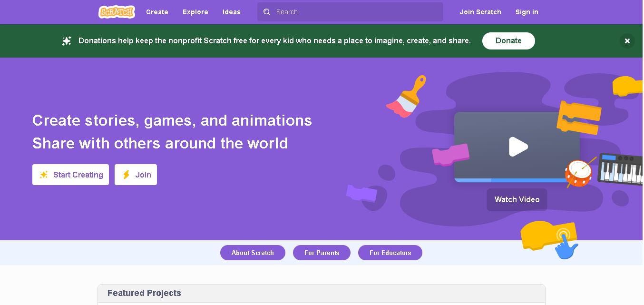Click the Join button with lightning bolt

pyautogui.click(x=136, y=175)
